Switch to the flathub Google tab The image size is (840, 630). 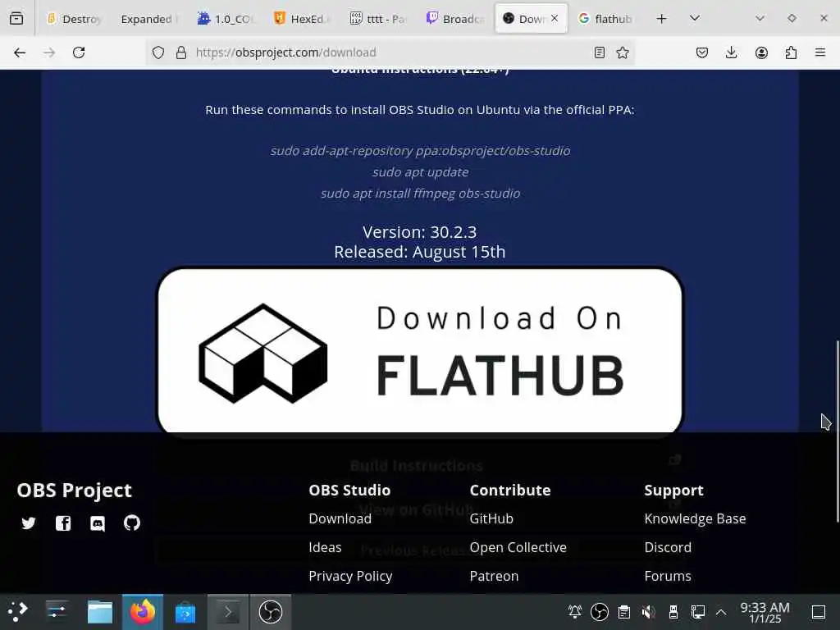coord(605,19)
